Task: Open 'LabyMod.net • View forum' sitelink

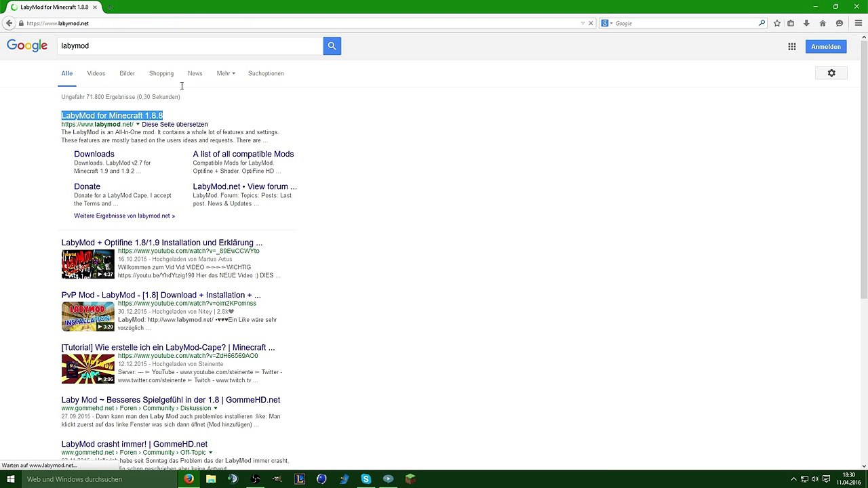Action: coord(245,186)
